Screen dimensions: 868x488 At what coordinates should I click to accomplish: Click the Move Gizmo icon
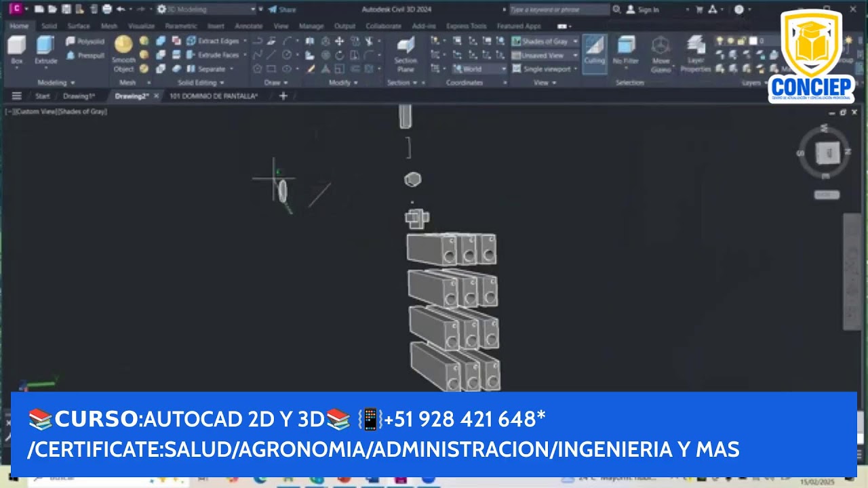pyautogui.click(x=660, y=54)
